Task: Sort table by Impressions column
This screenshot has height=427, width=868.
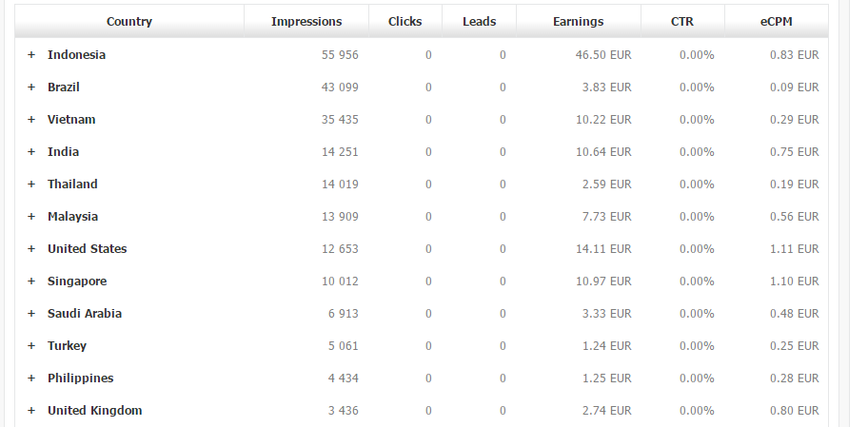Action: pos(306,22)
